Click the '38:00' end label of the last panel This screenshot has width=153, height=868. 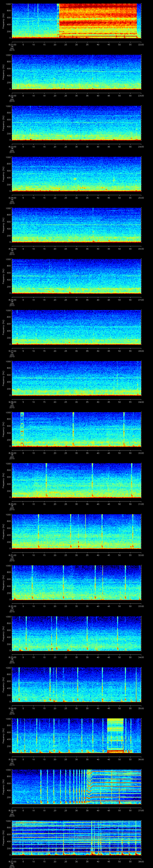141,861
